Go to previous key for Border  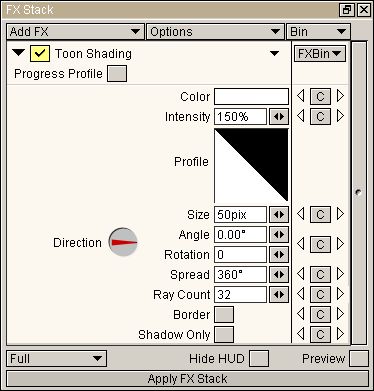301,314
